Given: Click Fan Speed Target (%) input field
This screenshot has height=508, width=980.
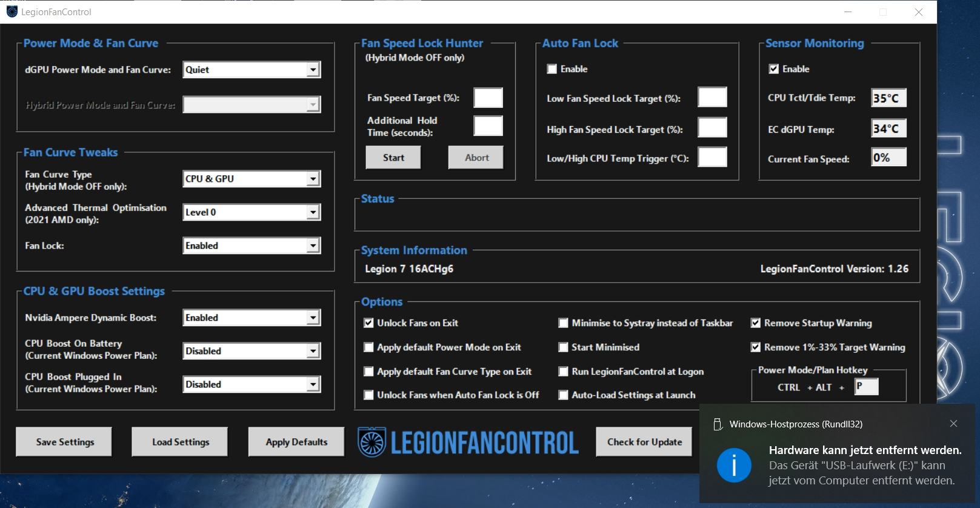Looking at the screenshot, I should tap(488, 98).
